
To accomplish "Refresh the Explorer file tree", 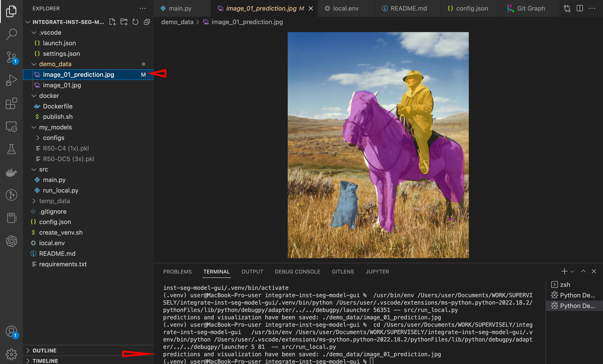I will point(135,22).
